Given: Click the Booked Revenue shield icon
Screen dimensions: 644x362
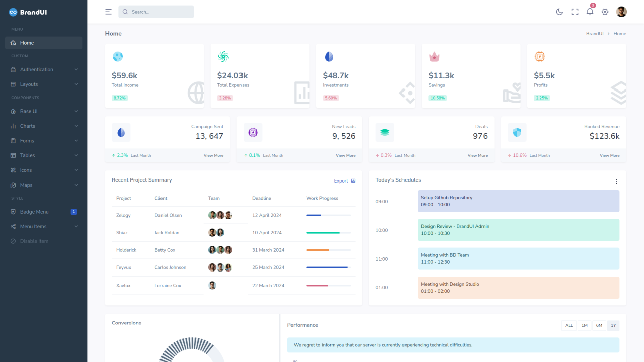Looking at the screenshot, I should pos(517,133).
